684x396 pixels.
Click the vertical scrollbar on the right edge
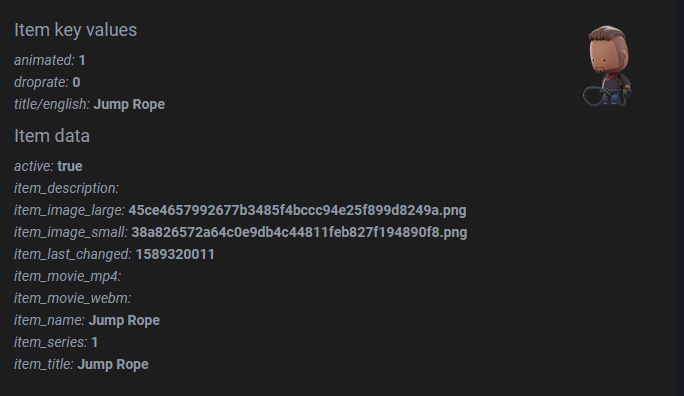point(679,198)
